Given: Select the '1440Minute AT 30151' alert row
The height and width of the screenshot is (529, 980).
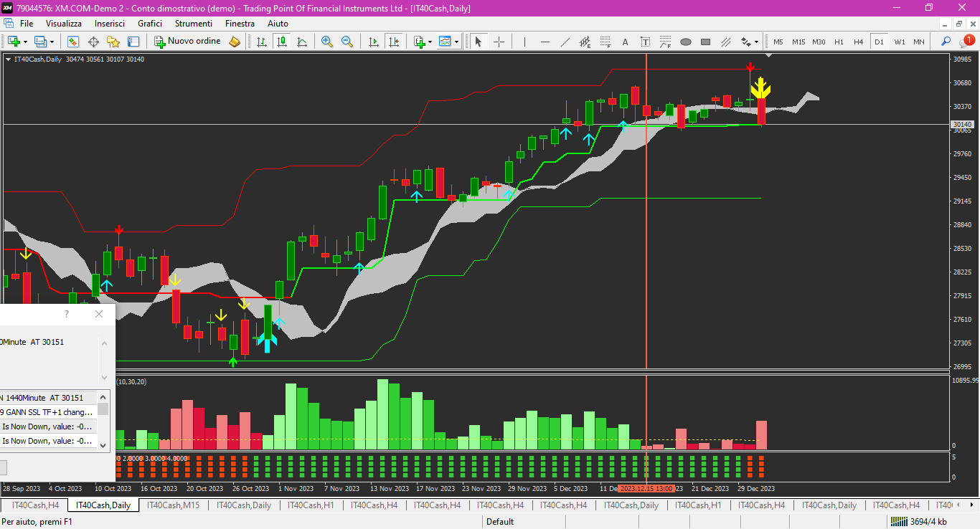Looking at the screenshot, I should click(49, 398).
